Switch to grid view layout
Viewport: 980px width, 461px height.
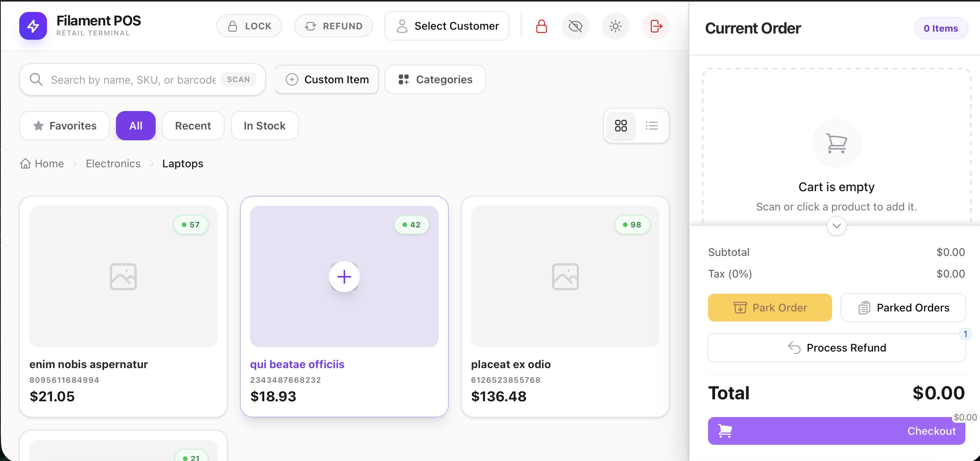click(621, 126)
